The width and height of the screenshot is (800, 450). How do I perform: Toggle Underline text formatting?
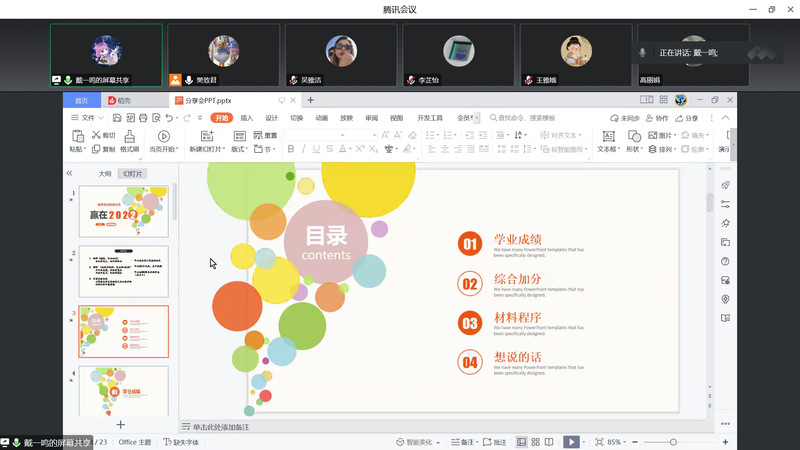[317, 149]
